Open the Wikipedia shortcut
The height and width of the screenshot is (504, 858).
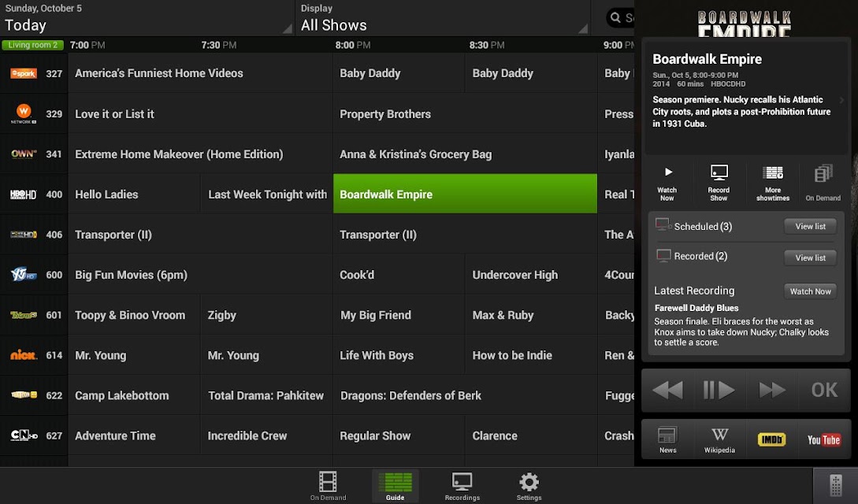(719, 439)
